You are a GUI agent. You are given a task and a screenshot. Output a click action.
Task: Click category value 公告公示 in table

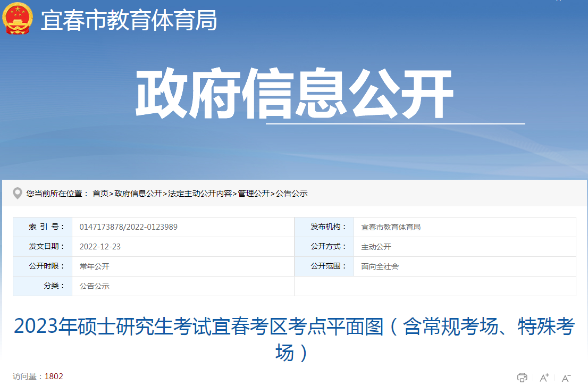click(95, 286)
